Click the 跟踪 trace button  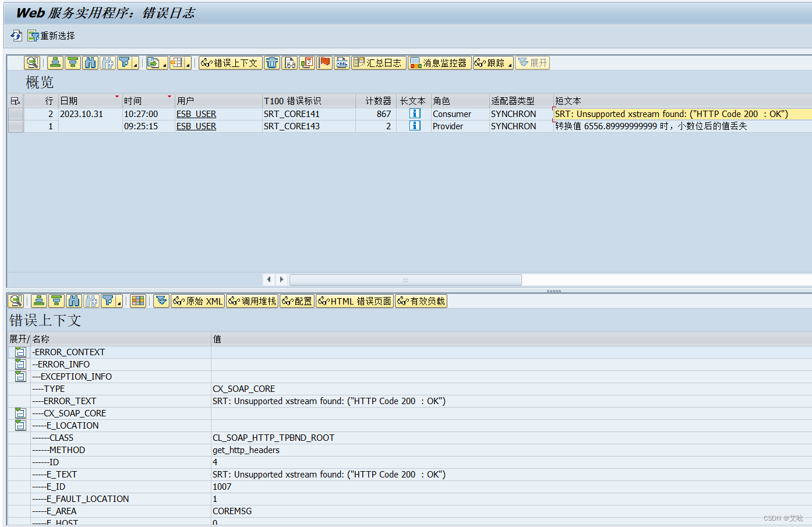[x=490, y=63]
